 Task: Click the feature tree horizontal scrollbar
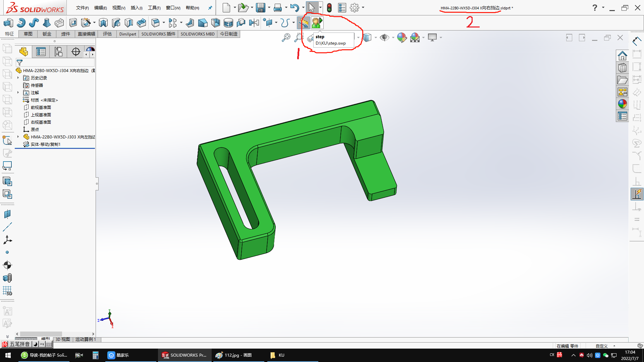[55, 334]
